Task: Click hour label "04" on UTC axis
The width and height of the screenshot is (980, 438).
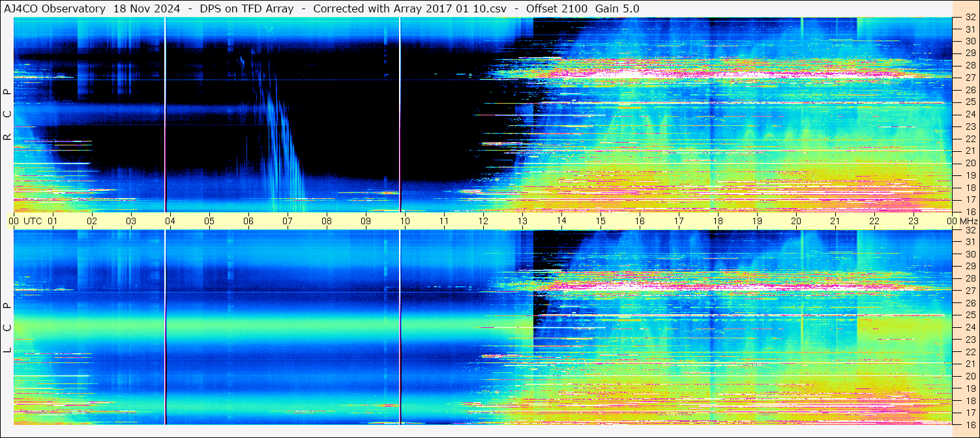Action: 170,222
